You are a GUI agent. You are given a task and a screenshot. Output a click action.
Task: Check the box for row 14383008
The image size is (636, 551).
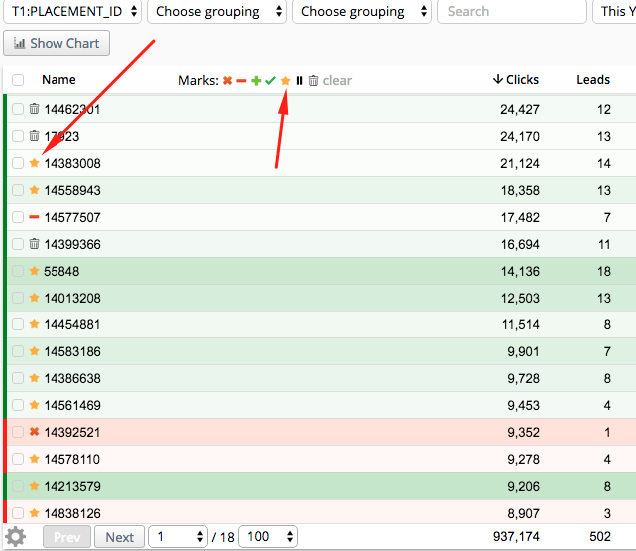click(x=18, y=163)
